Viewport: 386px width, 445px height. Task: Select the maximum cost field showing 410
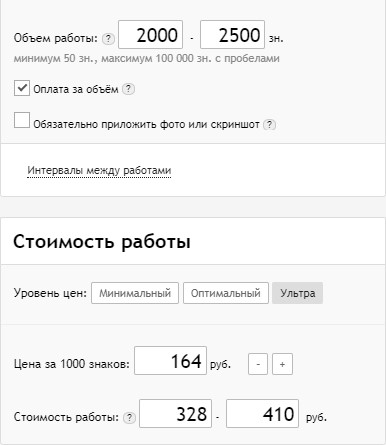coord(262,413)
